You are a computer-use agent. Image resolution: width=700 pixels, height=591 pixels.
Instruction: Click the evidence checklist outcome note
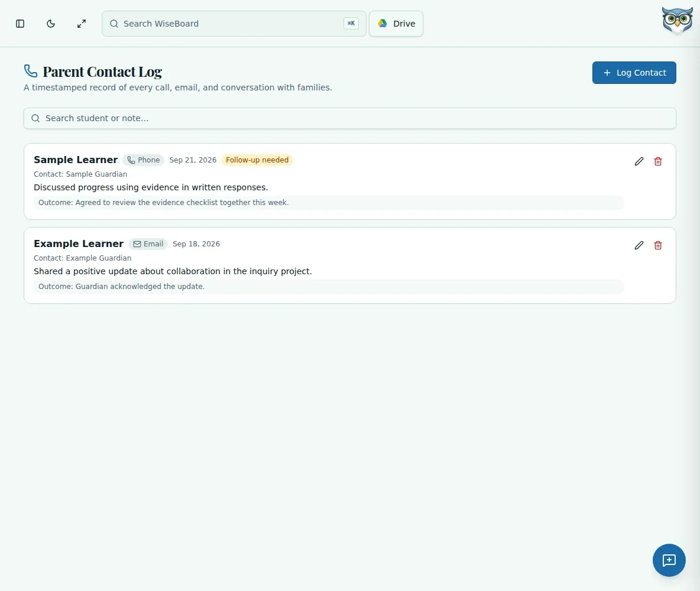click(x=329, y=203)
